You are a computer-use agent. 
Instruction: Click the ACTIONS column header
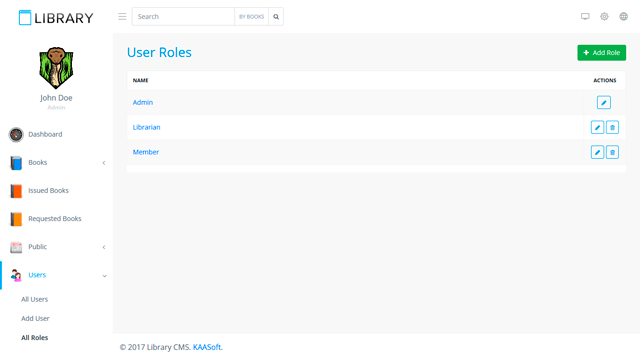[x=605, y=80]
